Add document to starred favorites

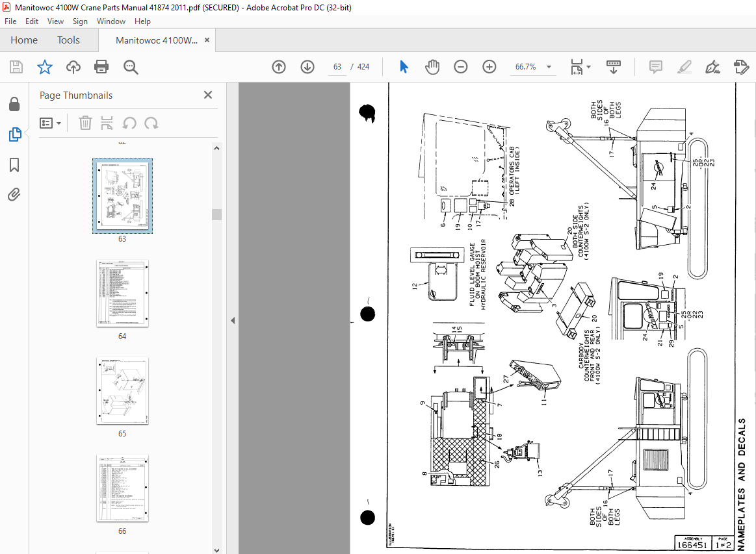[45, 67]
